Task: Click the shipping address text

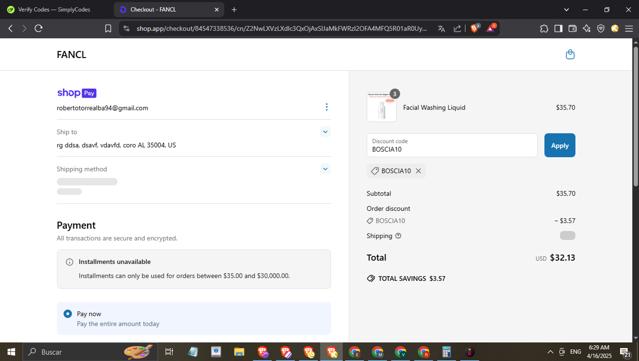Action: pos(116,145)
